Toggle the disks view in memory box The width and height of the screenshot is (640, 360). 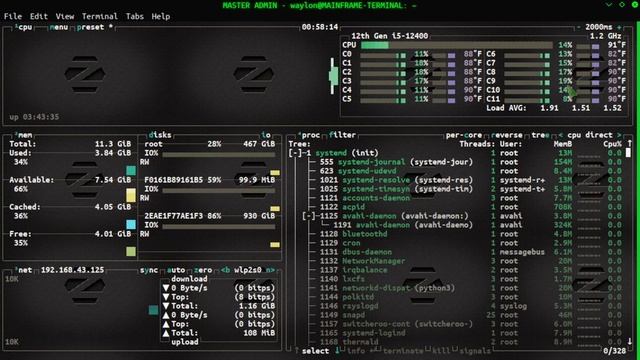160,135
